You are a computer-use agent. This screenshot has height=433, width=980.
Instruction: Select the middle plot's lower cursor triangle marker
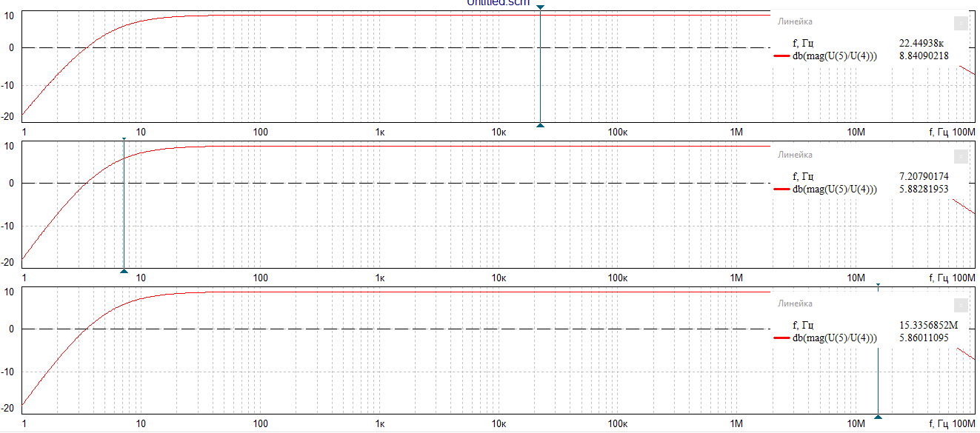[124, 271]
